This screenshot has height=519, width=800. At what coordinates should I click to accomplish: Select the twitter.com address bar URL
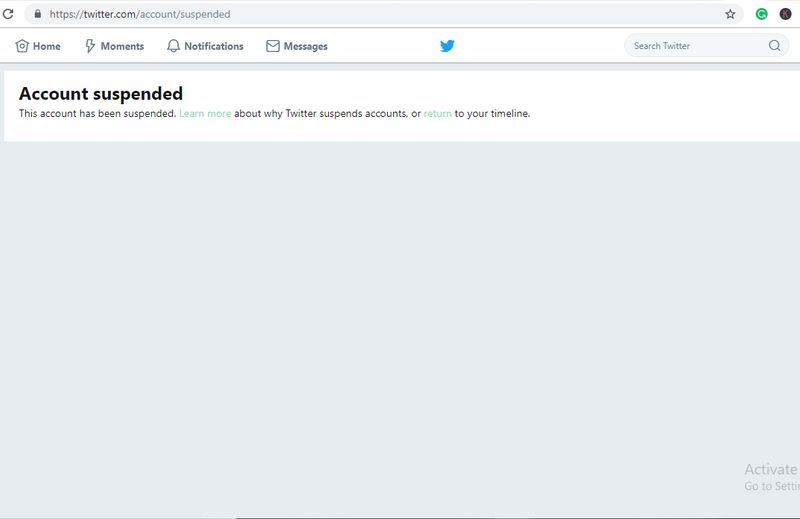(x=140, y=15)
